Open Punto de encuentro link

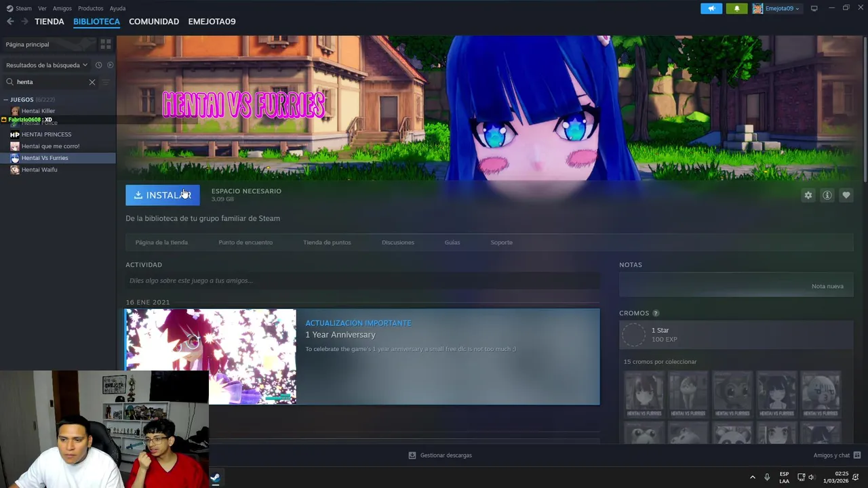pyautogui.click(x=245, y=242)
